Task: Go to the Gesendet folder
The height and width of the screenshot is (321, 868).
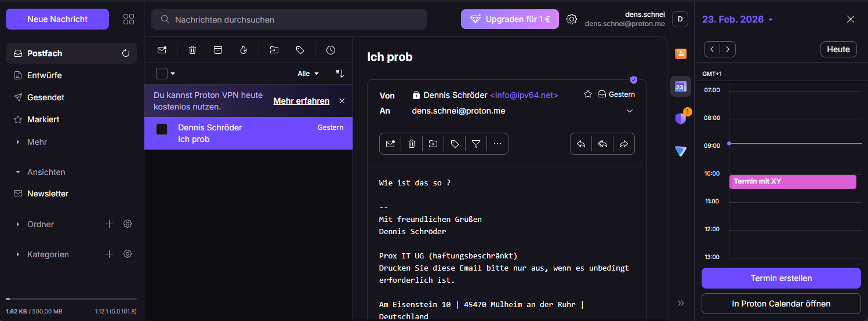Action: click(46, 97)
